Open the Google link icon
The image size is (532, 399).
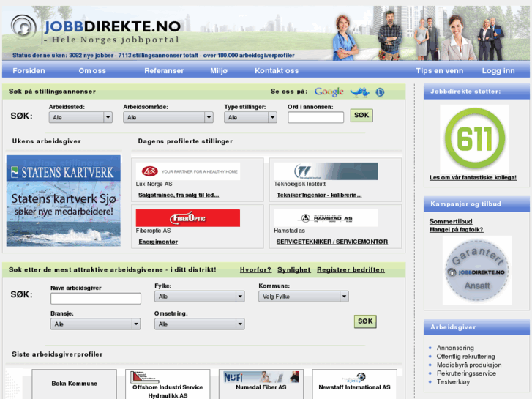coord(329,92)
